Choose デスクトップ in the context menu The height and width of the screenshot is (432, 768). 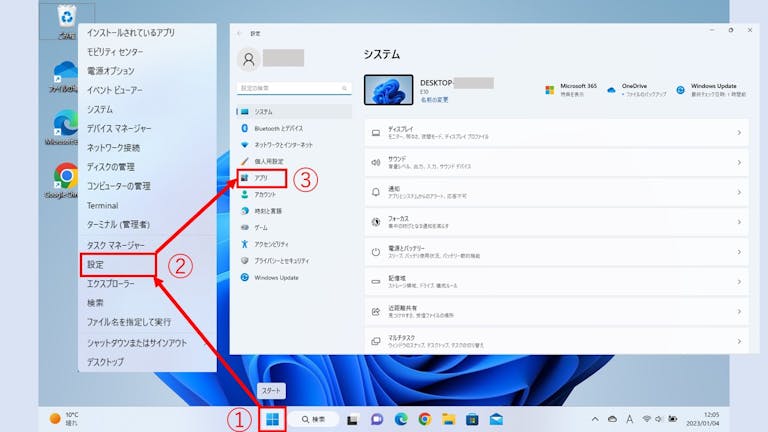tap(105, 362)
